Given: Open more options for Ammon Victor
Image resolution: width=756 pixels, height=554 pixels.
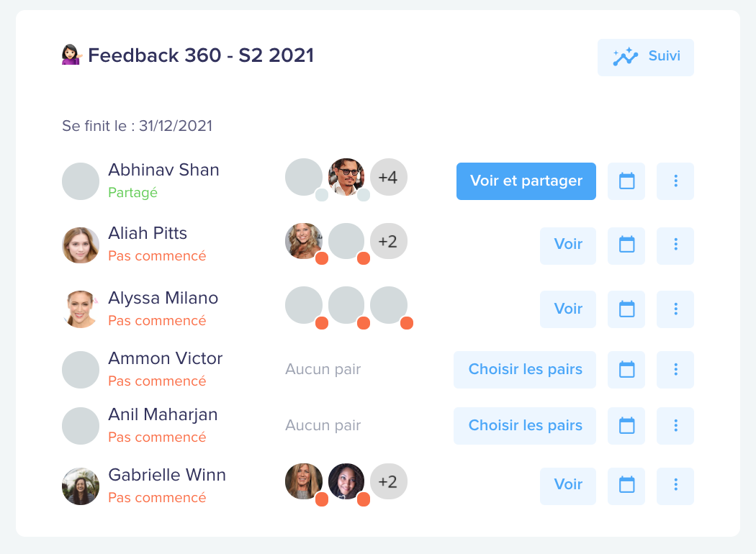Looking at the screenshot, I should (675, 370).
